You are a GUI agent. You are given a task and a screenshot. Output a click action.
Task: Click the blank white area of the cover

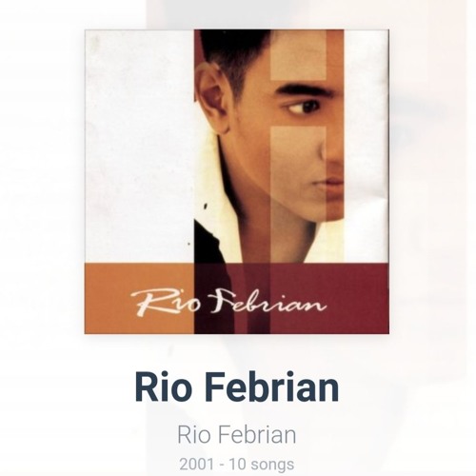[x=139, y=146]
